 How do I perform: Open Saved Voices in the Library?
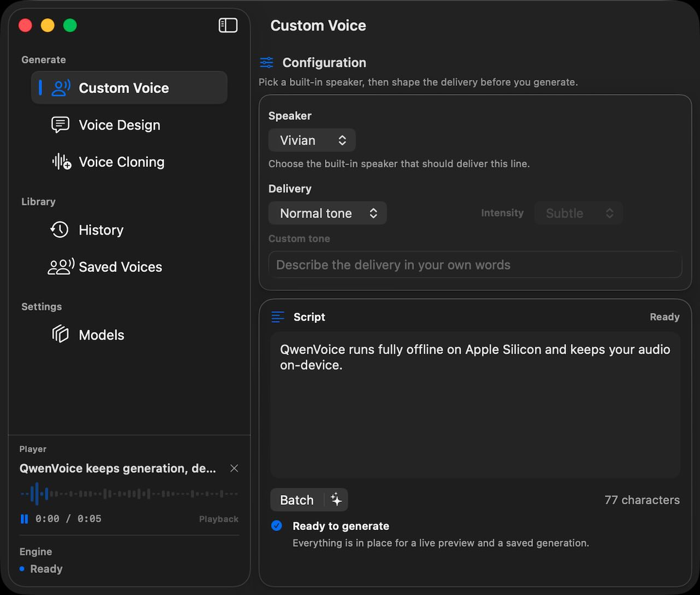point(120,267)
